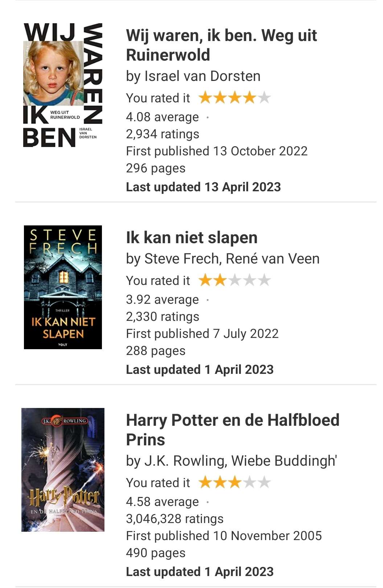The height and width of the screenshot is (588, 383).
Task: Open Harry Potter Halfbloed Prins cover image
Action: tap(63, 470)
